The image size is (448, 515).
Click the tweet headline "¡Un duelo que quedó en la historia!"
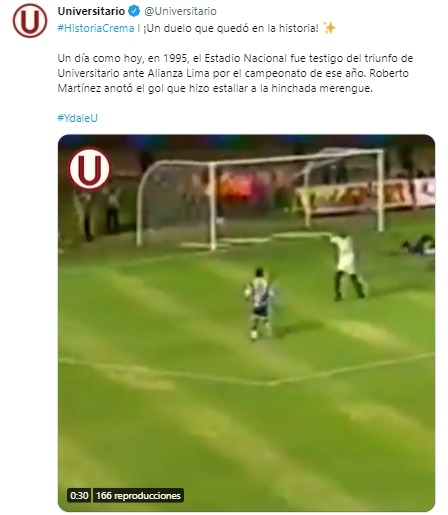pos(231,28)
